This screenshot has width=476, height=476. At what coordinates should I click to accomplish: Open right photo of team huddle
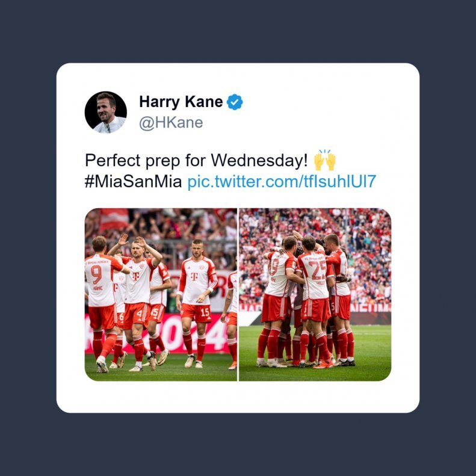[x=315, y=294]
